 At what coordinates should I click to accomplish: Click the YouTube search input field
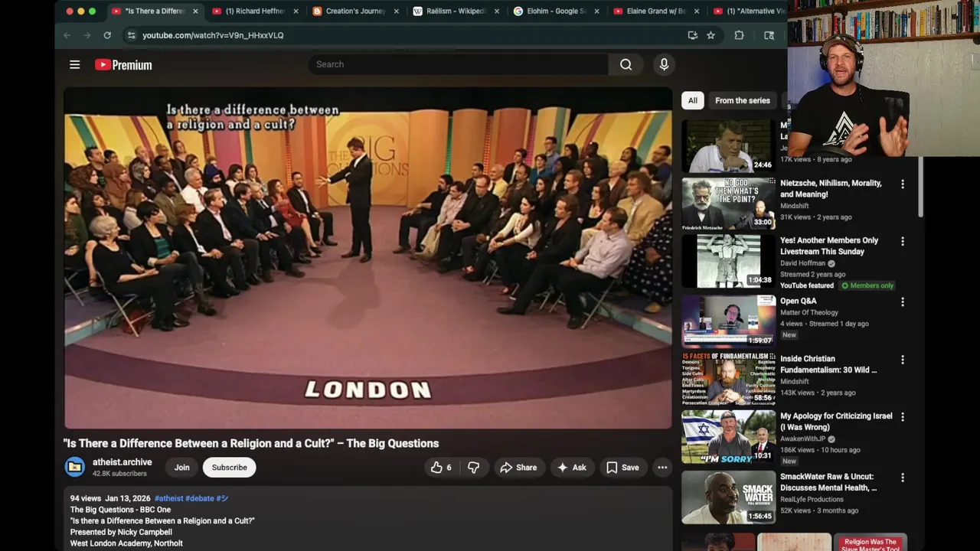(x=458, y=64)
